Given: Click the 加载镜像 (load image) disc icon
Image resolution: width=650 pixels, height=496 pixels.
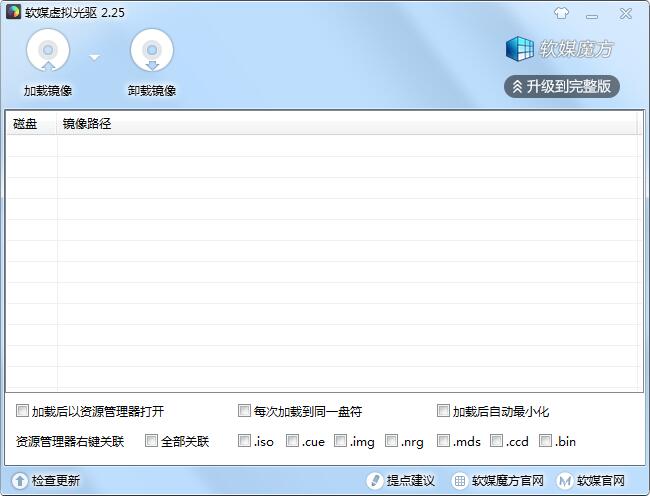Looking at the screenshot, I should (48, 51).
